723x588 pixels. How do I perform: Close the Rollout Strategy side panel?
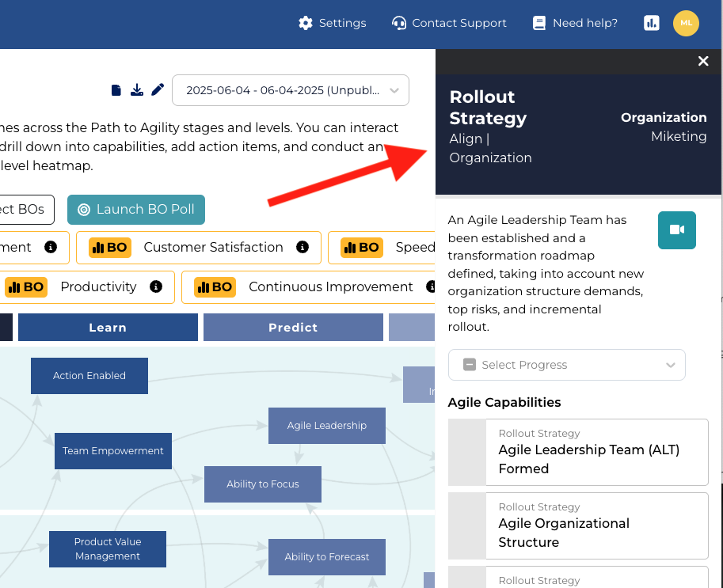click(x=702, y=61)
